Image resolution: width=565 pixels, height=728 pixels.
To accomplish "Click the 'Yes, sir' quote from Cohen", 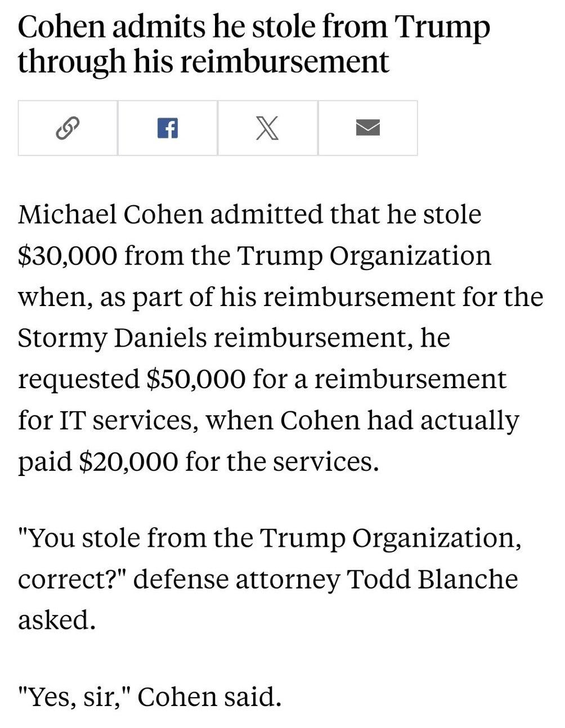I will 73,696.
